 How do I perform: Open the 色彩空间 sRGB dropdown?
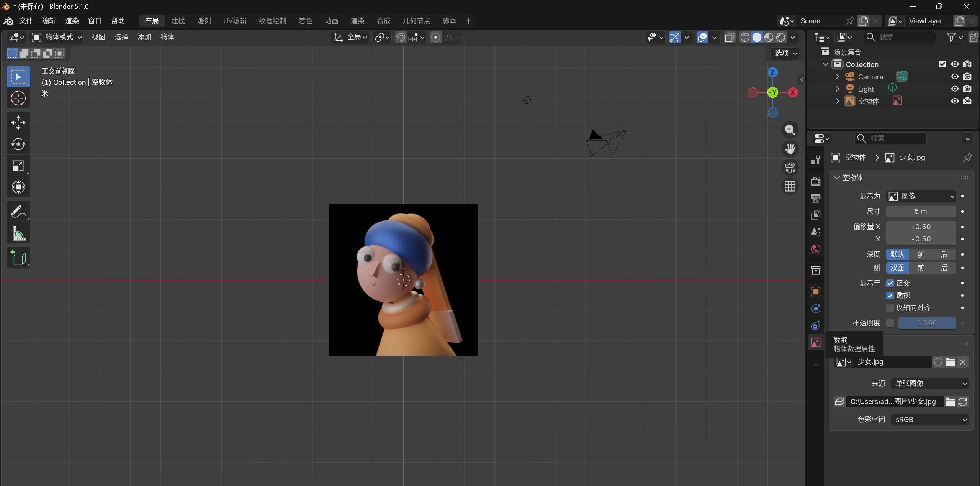click(929, 420)
